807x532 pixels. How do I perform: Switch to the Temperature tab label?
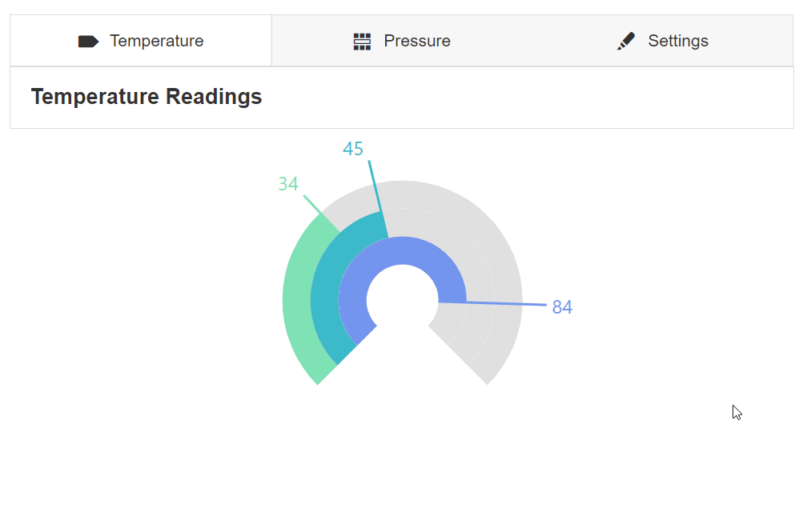[156, 41]
